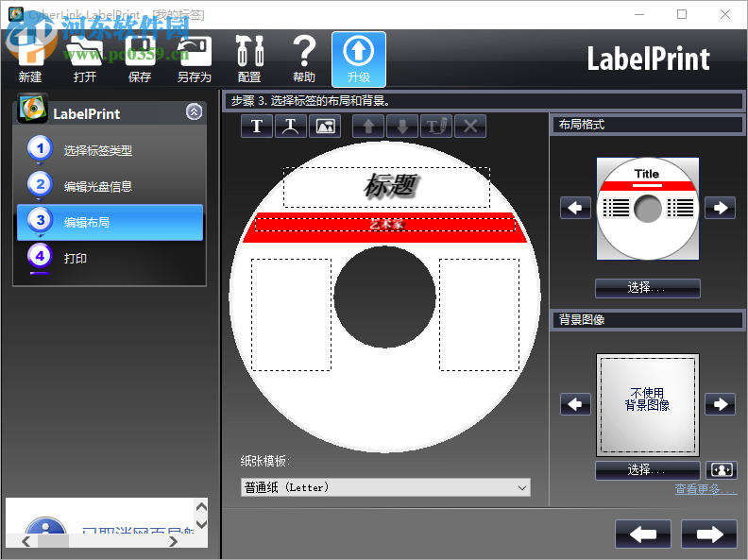Open the 纸张模板 paper template dropdown
The image size is (748, 560).
point(385,487)
